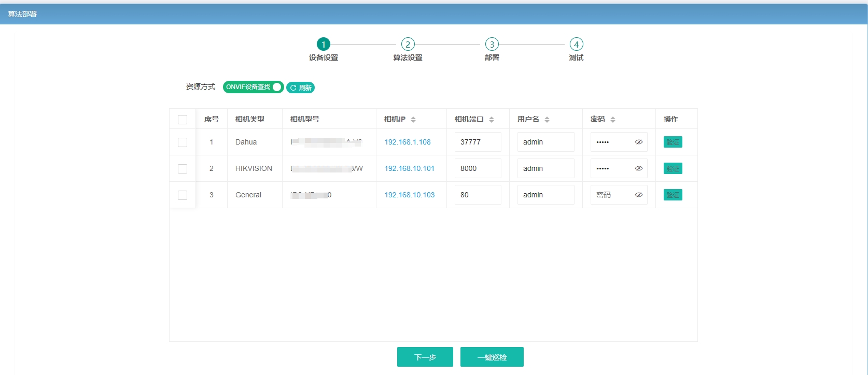Start the 一键巡检 inspection

492,357
